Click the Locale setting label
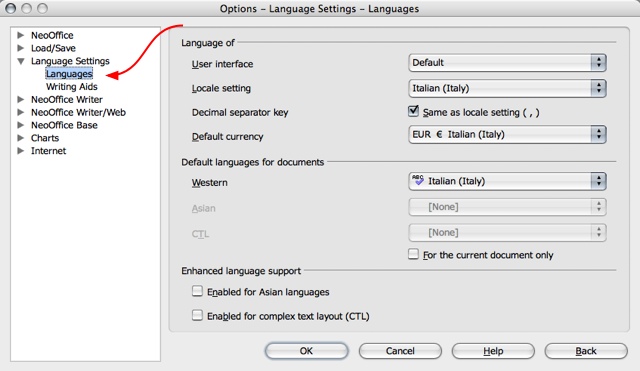The image size is (640, 371). point(221,88)
